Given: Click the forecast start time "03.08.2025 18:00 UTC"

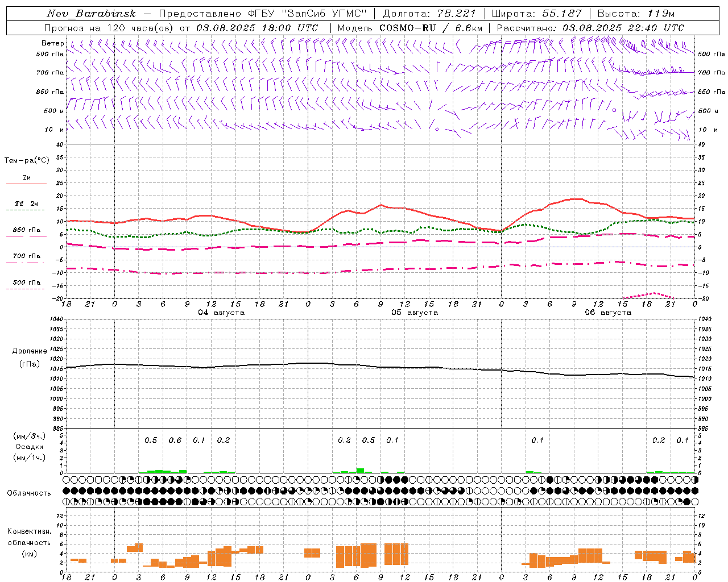Looking at the screenshot, I should 257,28.
